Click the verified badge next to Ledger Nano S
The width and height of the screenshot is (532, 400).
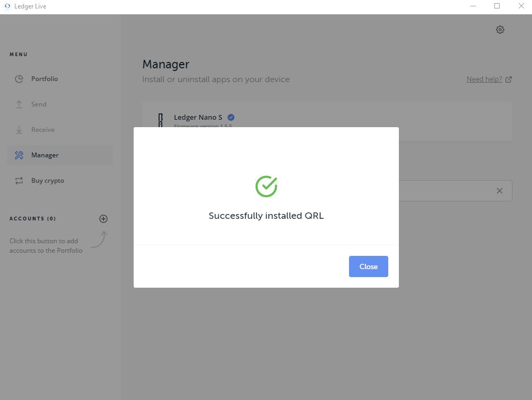point(231,117)
